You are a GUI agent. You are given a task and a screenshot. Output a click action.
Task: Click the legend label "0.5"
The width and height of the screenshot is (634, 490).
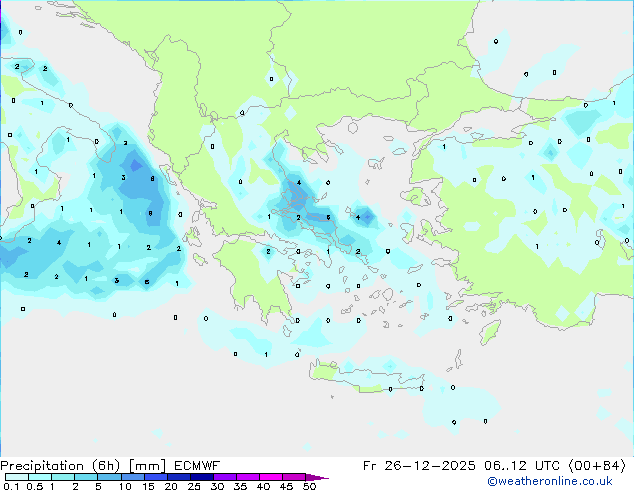pyautogui.click(x=35, y=486)
